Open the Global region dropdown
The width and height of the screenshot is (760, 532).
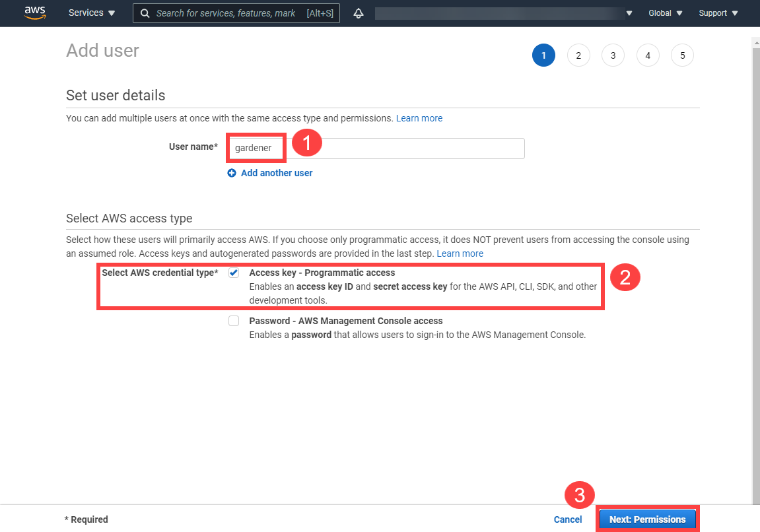point(665,13)
